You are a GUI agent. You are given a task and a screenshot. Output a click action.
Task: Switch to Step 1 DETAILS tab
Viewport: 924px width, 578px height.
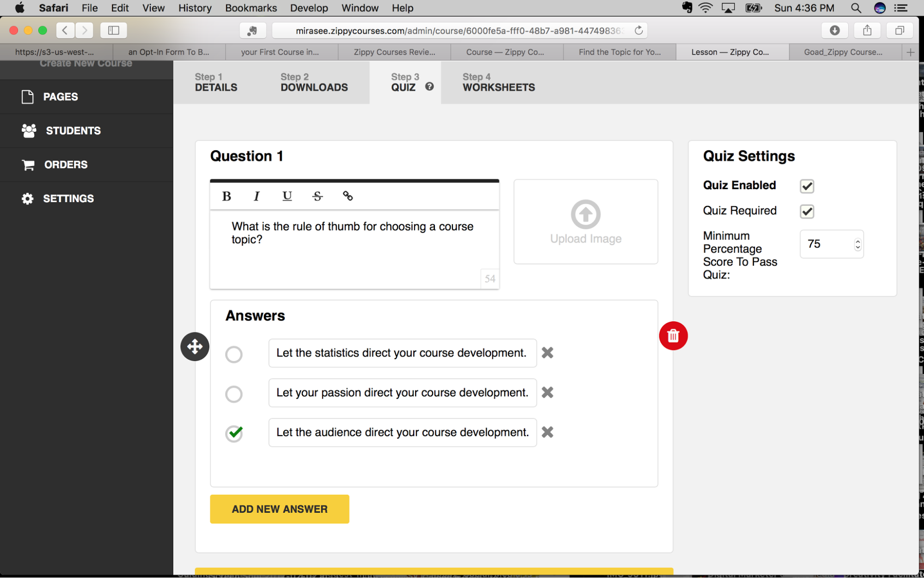[x=216, y=82]
